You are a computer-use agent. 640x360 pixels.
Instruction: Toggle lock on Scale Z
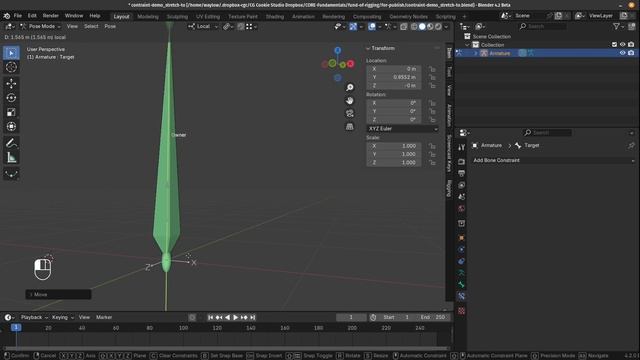click(x=432, y=162)
